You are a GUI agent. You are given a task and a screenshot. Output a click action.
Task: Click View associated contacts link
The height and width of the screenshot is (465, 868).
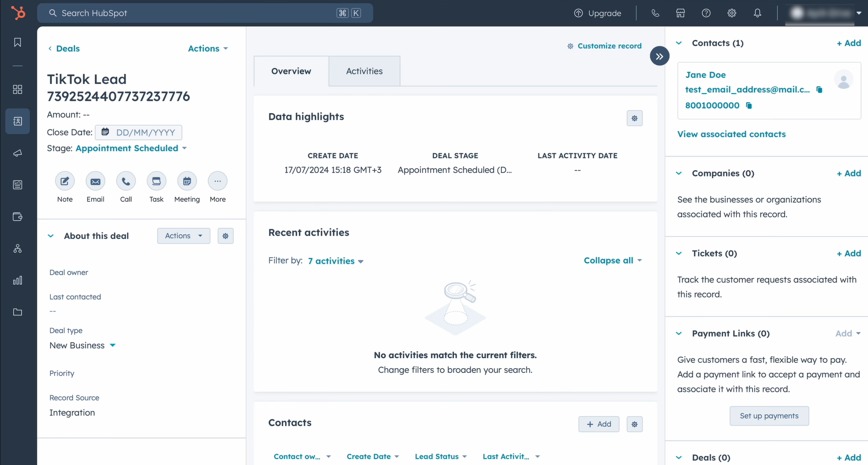coord(731,134)
